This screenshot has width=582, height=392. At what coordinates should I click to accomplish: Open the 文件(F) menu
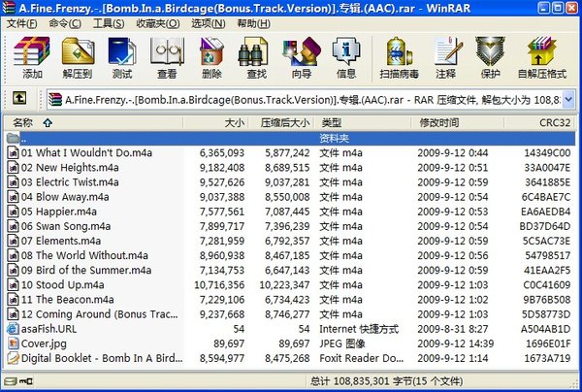tap(21, 23)
